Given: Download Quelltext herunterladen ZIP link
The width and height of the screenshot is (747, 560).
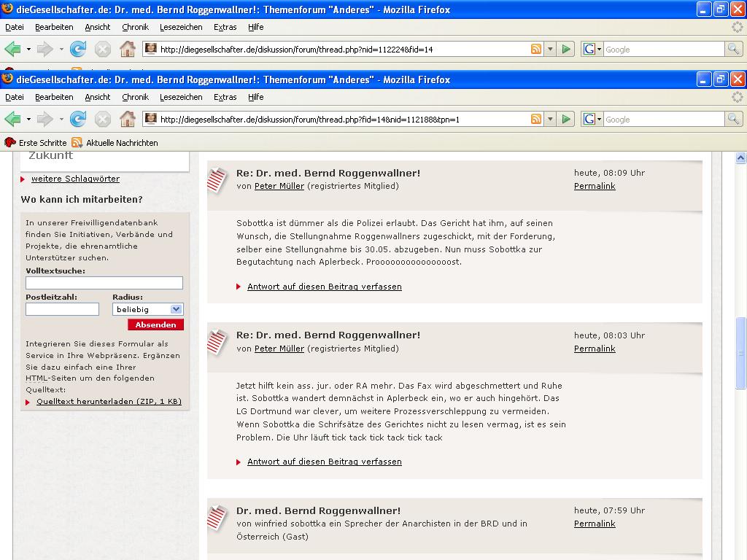Looking at the screenshot, I should [109, 401].
